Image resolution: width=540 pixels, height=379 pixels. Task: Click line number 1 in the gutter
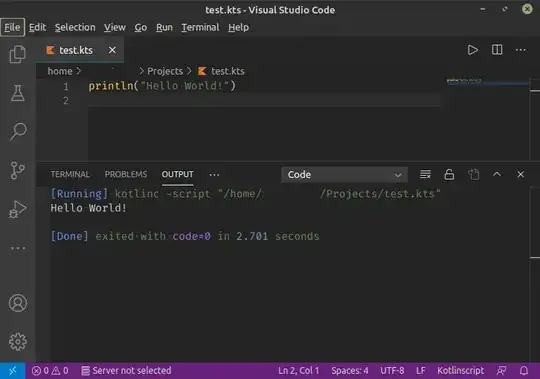[x=66, y=86]
